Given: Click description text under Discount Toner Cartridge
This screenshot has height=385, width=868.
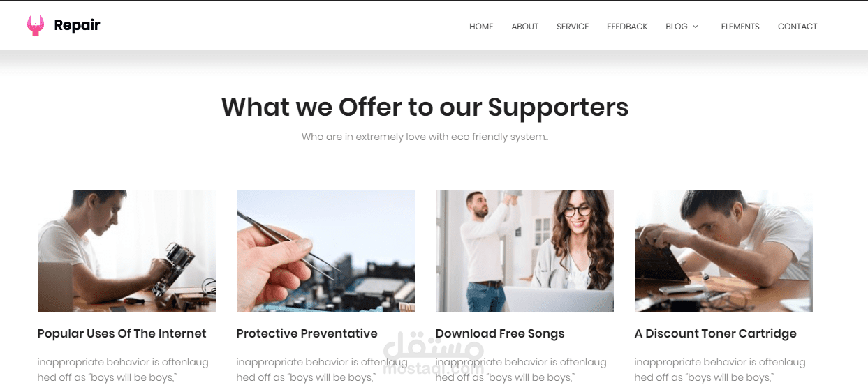Looking at the screenshot, I should [720, 370].
